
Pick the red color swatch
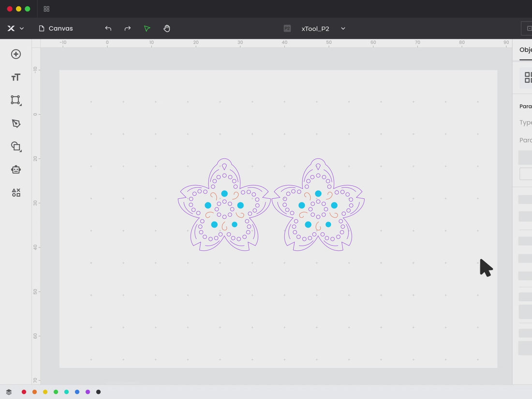click(x=24, y=392)
